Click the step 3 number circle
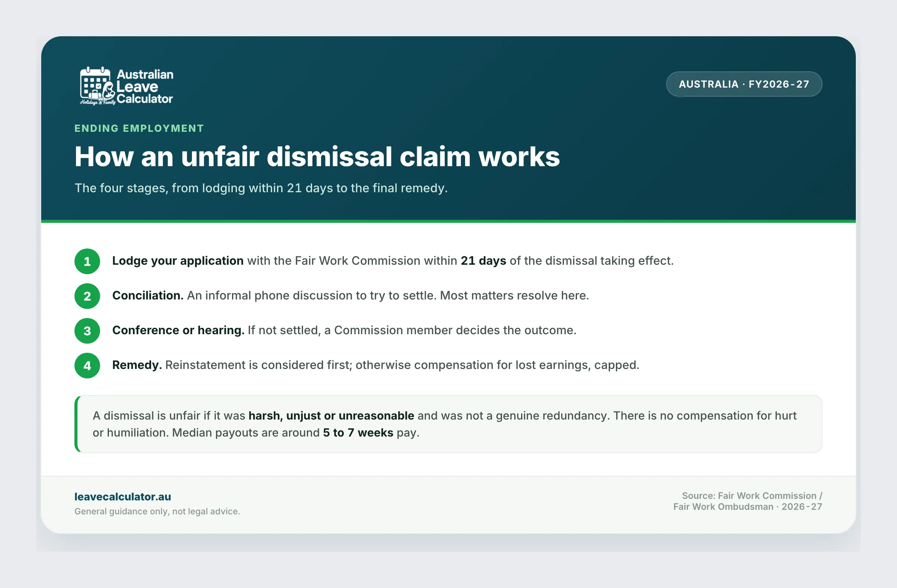The width and height of the screenshot is (897, 588). pyautogui.click(x=87, y=331)
